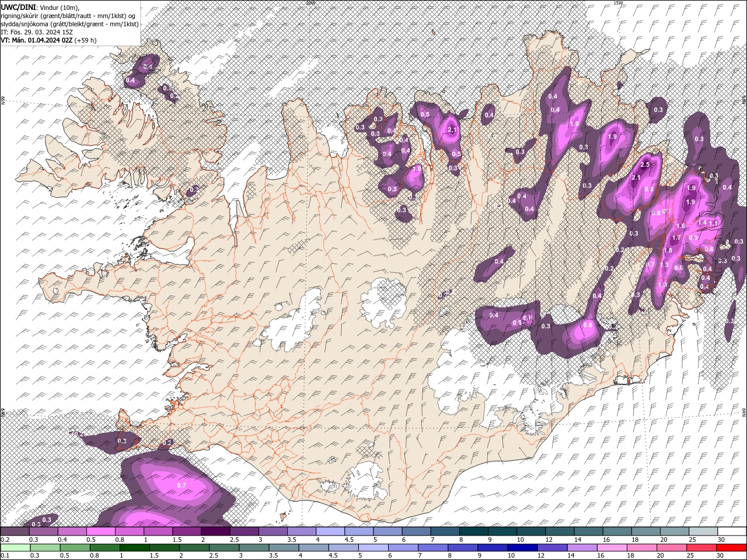
Task: Click the '1.7' snowfall value in the east
Action: 676,237
